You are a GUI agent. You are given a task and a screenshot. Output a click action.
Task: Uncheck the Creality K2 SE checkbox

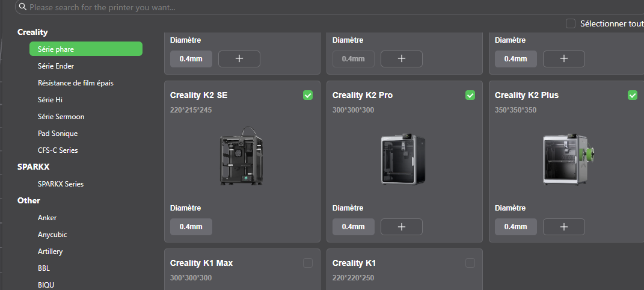pyautogui.click(x=308, y=95)
